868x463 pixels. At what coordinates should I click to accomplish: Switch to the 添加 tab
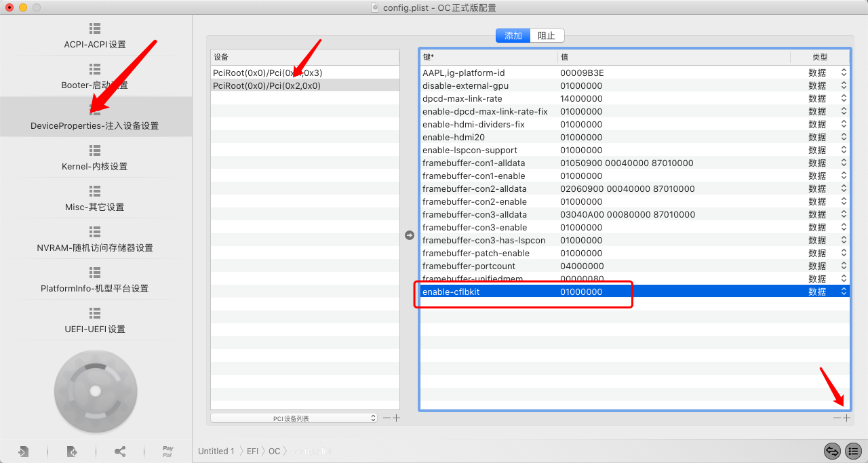[513, 36]
